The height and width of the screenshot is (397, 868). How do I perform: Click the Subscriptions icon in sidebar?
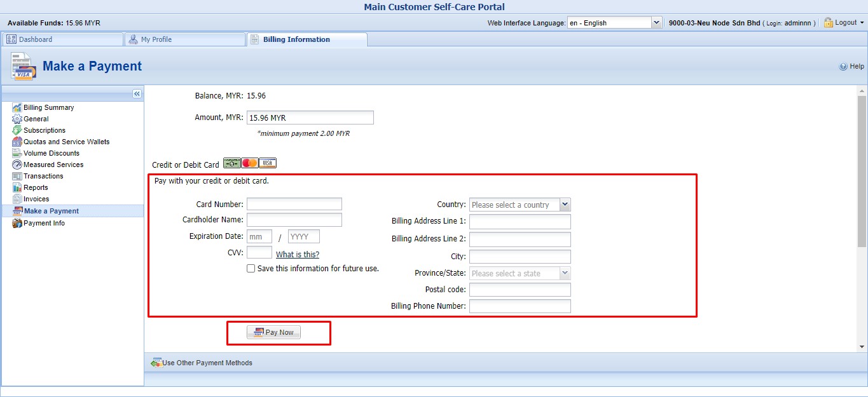(17, 130)
